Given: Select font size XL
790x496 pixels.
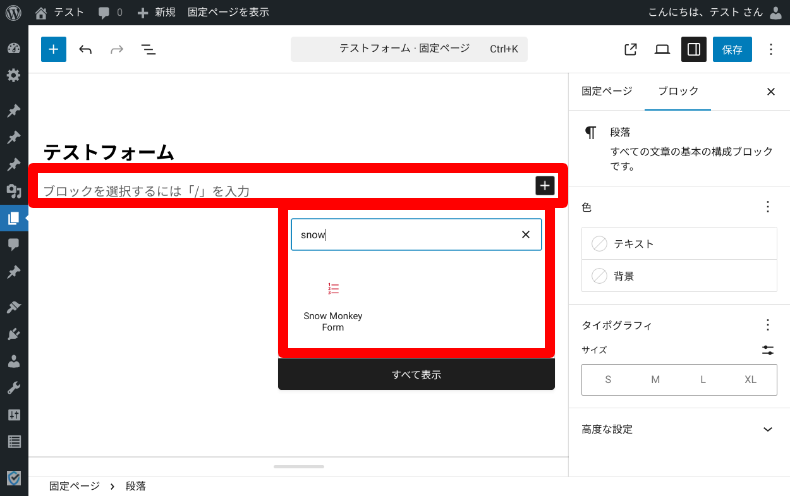Looking at the screenshot, I should tap(750, 380).
